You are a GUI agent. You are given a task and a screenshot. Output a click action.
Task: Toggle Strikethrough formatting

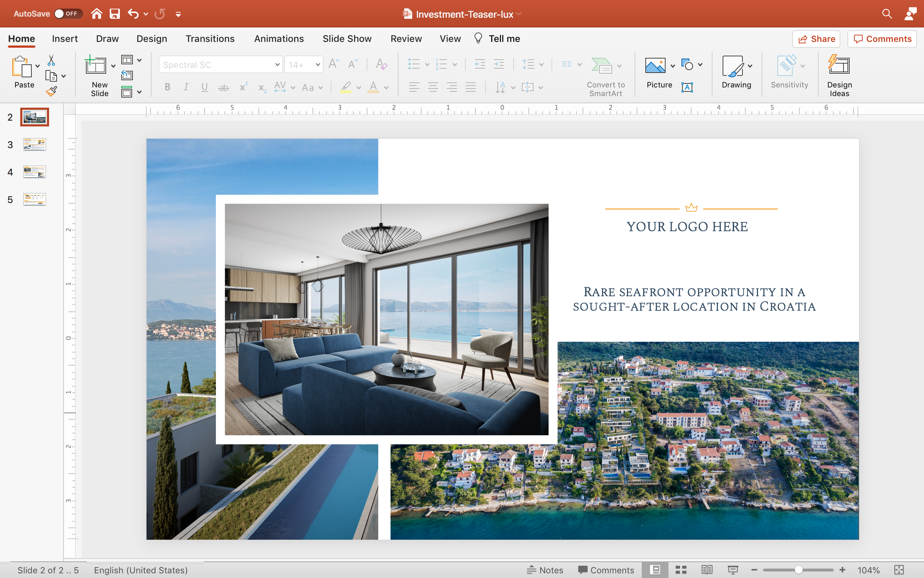(224, 87)
